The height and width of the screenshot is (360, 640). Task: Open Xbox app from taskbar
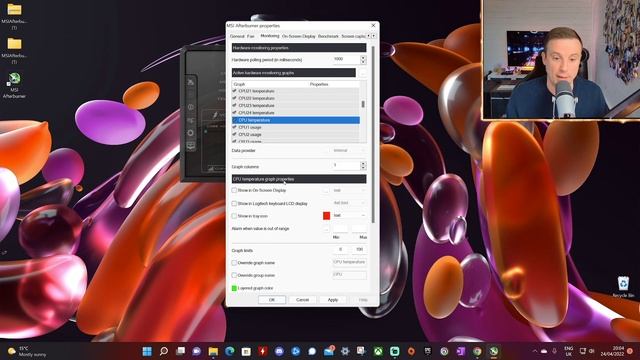(x=378, y=351)
